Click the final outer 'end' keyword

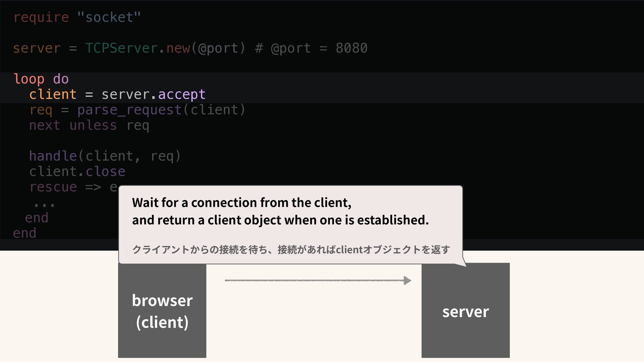(24, 233)
